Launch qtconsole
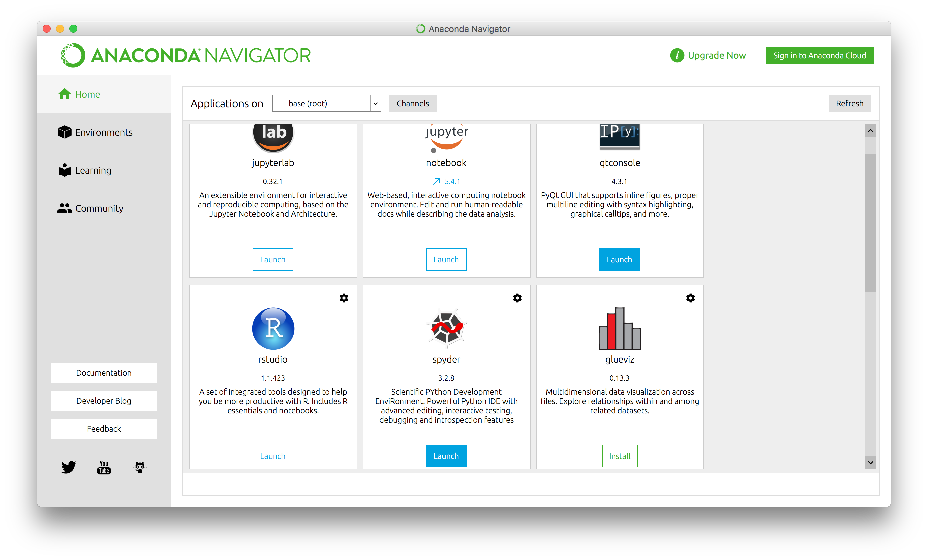 [619, 259]
